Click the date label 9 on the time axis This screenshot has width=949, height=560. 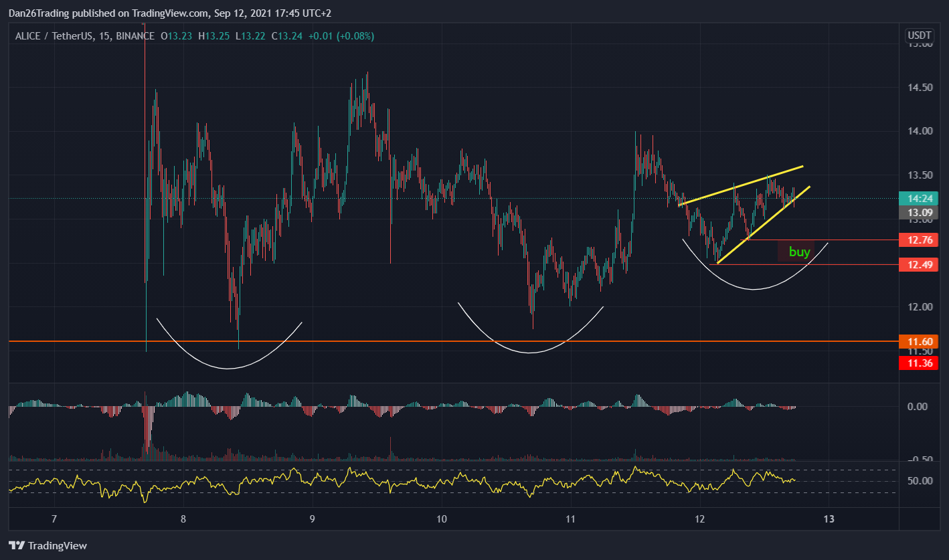click(x=313, y=519)
